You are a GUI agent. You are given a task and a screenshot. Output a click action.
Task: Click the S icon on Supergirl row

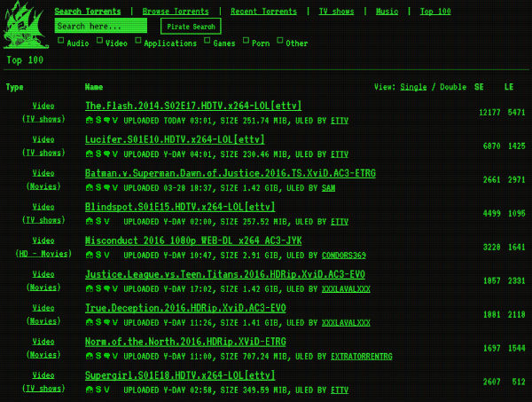point(98,390)
